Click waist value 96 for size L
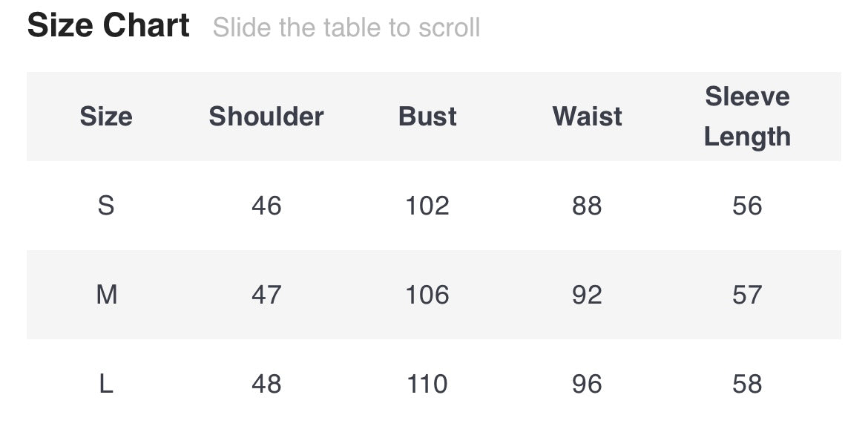Viewport: 868px width, 438px height. (x=587, y=384)
